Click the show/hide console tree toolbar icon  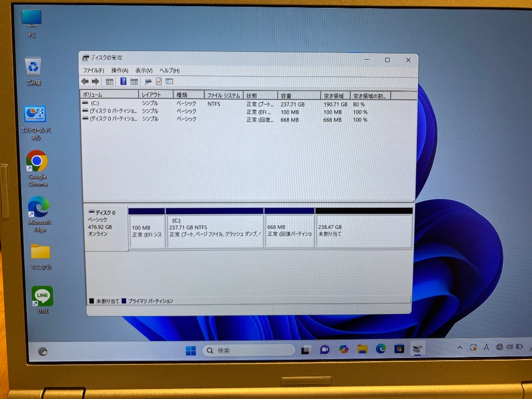point(110,82)
